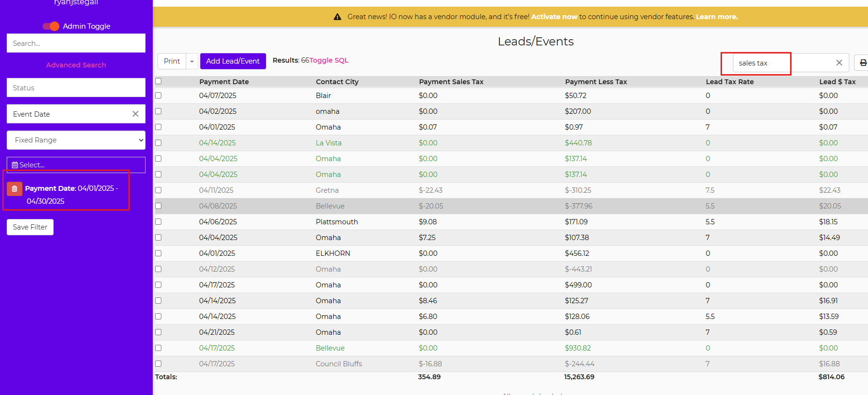This screenshot has height=395, width=868.
Task: Click the $-377.96 Payment Less Tax value
Action: click(x=579, y=206)
